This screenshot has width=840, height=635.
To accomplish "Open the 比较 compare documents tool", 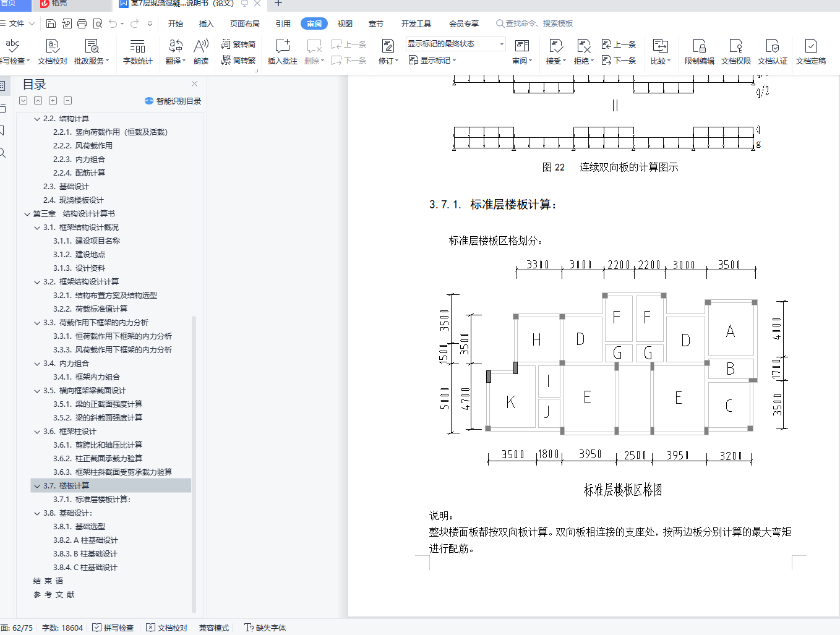I will click(x=660, y=52).
